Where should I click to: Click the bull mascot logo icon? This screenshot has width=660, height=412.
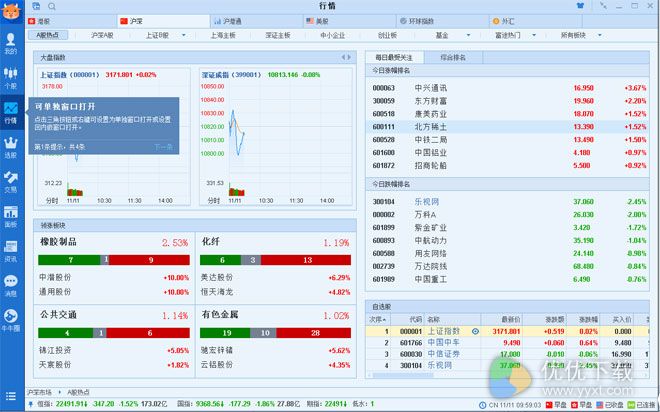pyautogui.click(x=11, y=11)
